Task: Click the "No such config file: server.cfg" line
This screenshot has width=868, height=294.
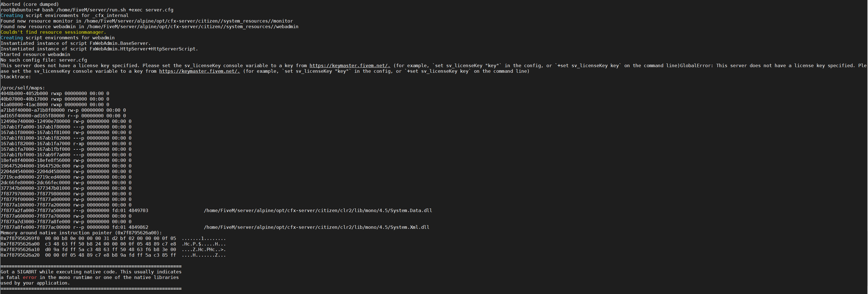Action: point(44,60)
